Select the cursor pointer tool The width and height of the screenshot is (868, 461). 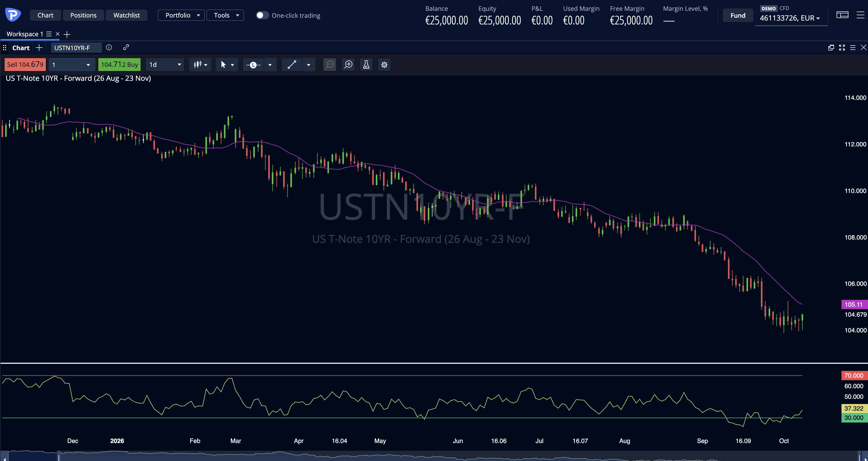(x=223, y=65)
